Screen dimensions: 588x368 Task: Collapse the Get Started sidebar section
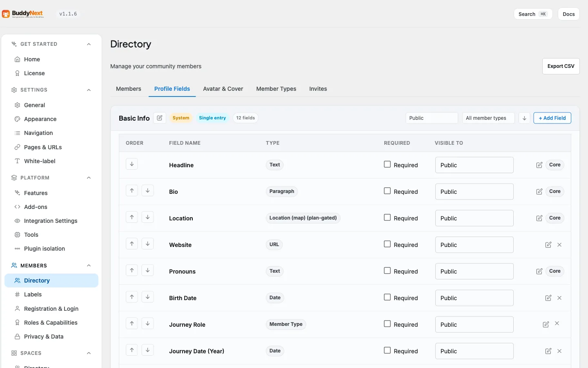pyautogui.click(x=89, y=44)
